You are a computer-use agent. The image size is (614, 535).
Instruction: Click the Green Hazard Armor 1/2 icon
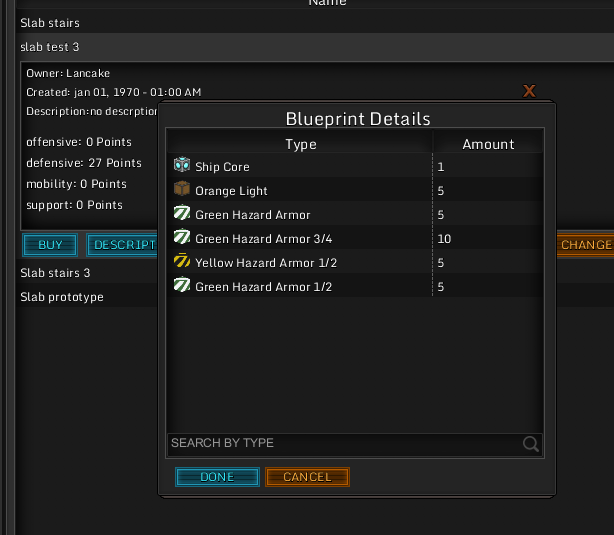coord(181,286)
